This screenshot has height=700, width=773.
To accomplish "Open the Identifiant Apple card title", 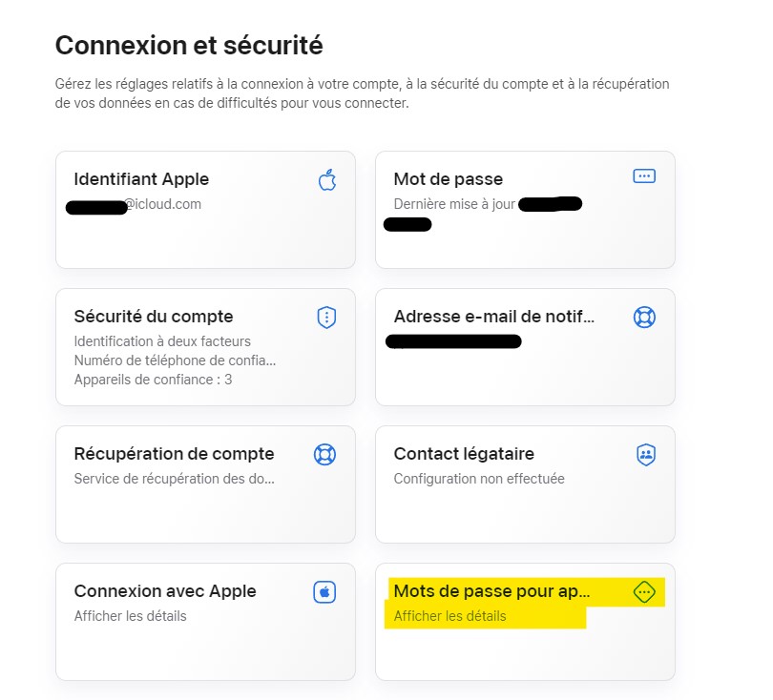I will point(141,179).
